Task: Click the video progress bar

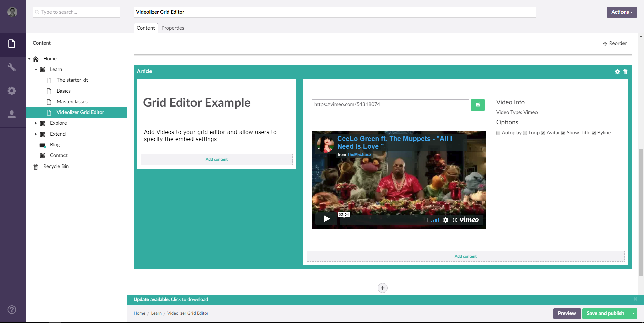Action: 386,220
